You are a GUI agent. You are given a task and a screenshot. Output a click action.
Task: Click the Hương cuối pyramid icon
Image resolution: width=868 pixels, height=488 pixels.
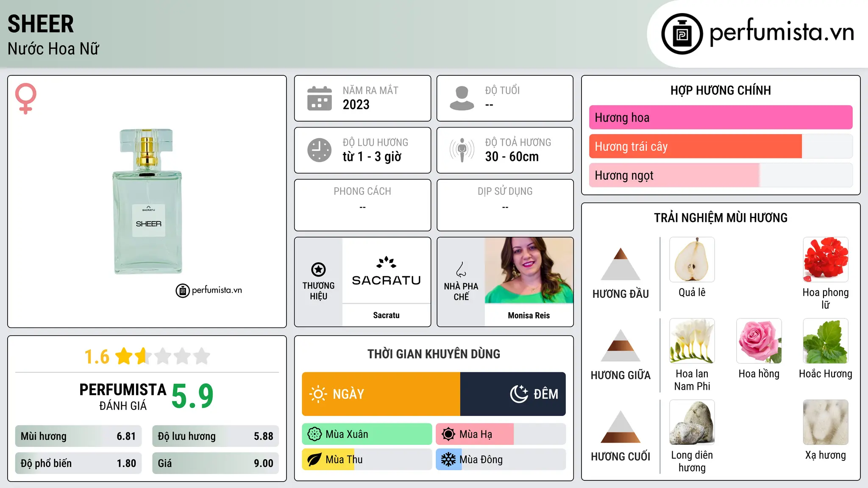(621, 427)
